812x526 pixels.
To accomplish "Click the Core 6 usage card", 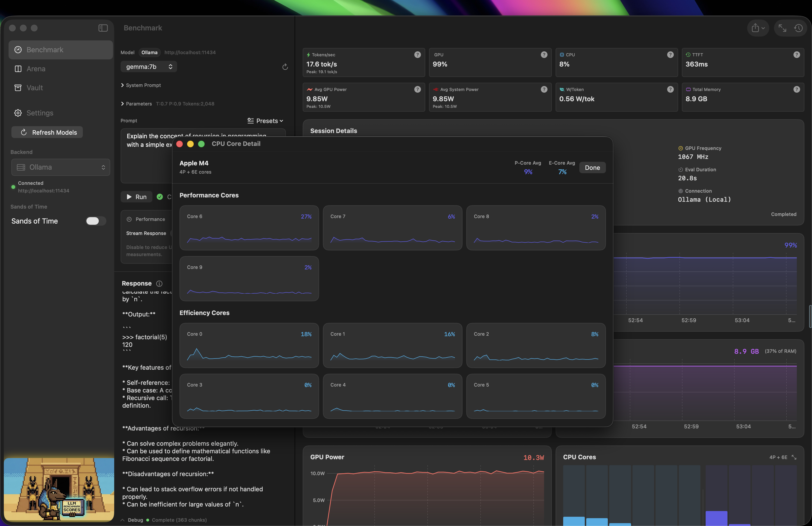I will (x=249, y=228).
